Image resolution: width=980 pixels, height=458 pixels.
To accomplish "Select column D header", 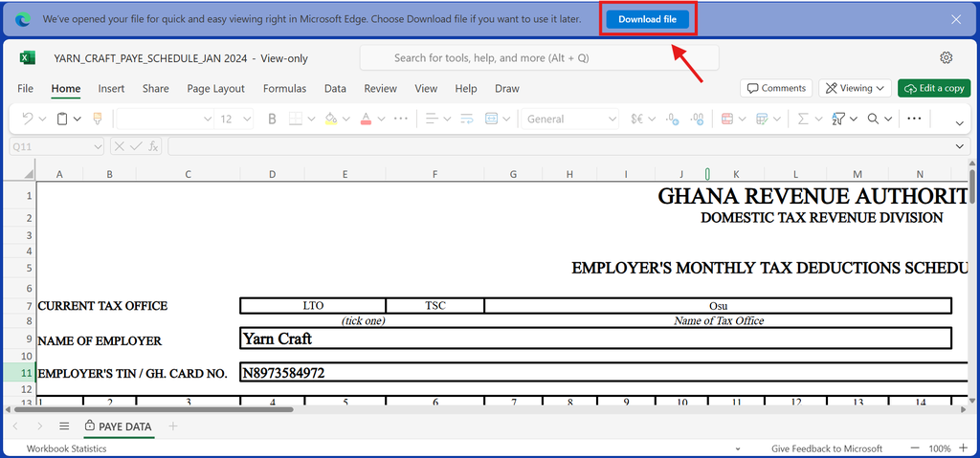I will click(273, 174).
